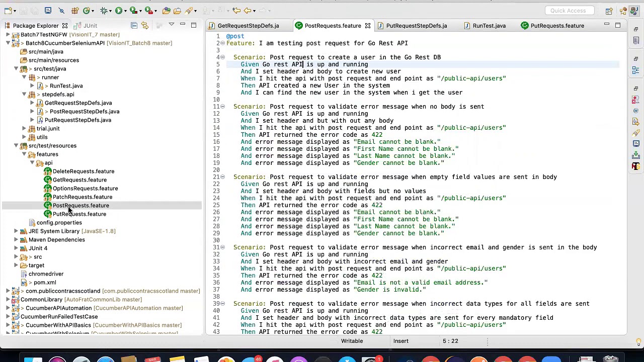Switch to the PutRequestStepDefs.java editor tab
This screenshot has height=362, width=644.
[417, 26]
